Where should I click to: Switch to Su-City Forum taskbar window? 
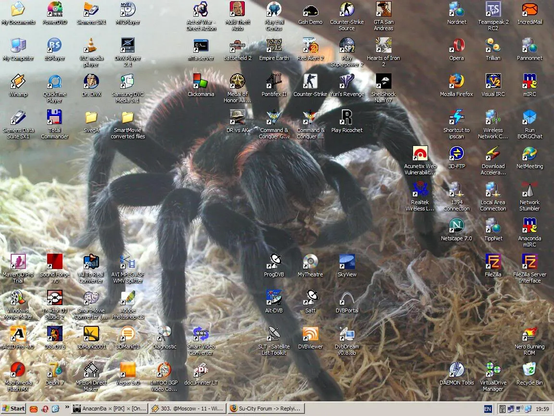point(266,409)
